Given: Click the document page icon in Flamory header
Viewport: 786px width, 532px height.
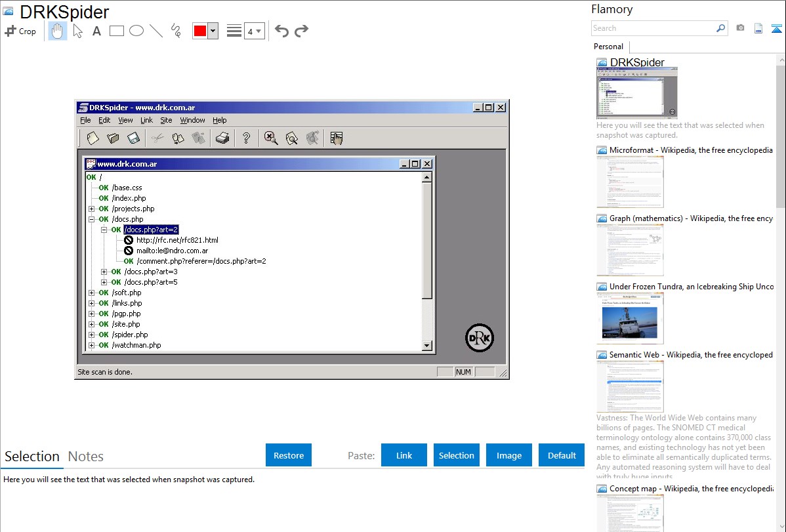Looking at the screenshot, I should 758,28.
